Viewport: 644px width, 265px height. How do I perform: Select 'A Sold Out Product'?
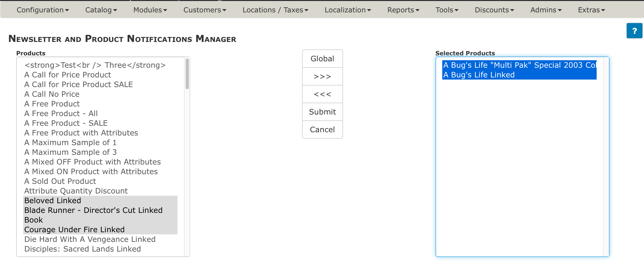(x=101, y=181)
